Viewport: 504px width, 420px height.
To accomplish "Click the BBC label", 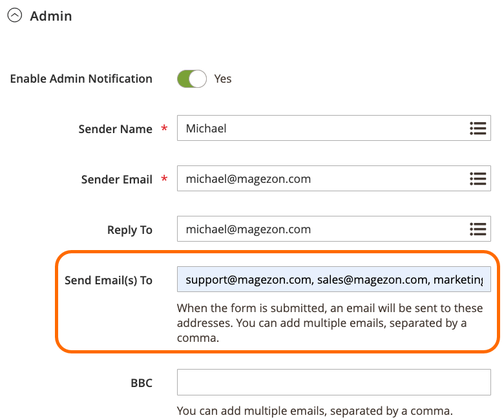I will coord(142,383).
